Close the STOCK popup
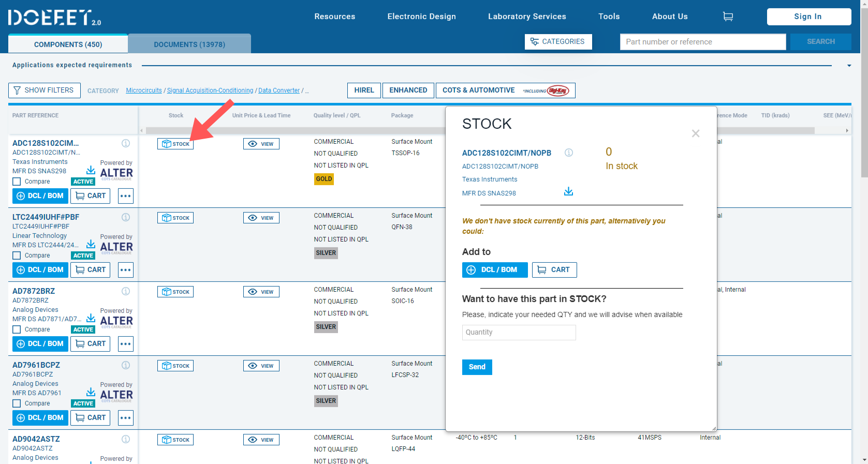 coord(696,133)
